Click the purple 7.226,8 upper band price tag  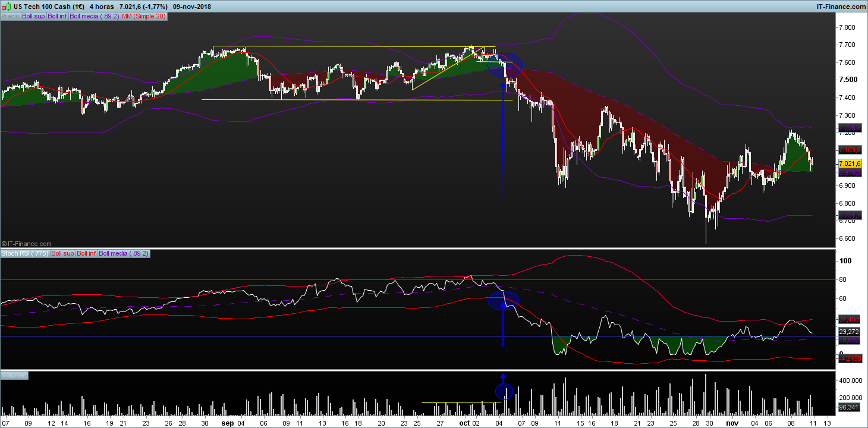click(849, 128)
